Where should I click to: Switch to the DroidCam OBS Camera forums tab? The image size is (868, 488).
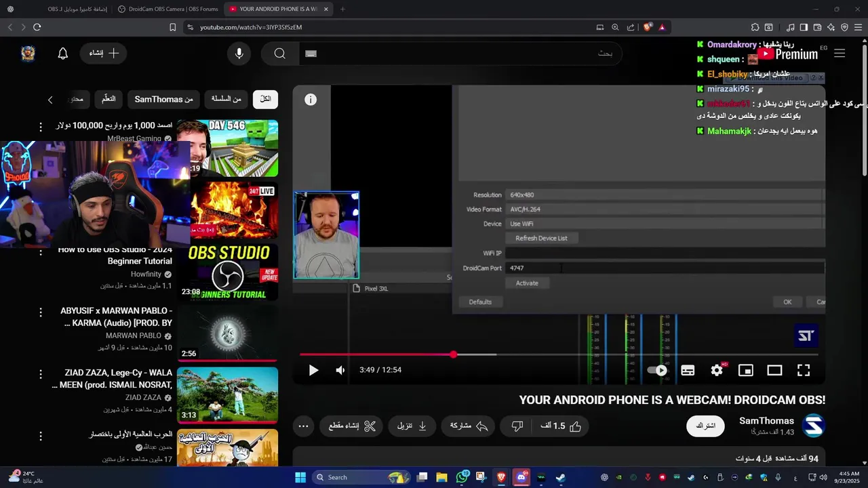tap(167, 9)
